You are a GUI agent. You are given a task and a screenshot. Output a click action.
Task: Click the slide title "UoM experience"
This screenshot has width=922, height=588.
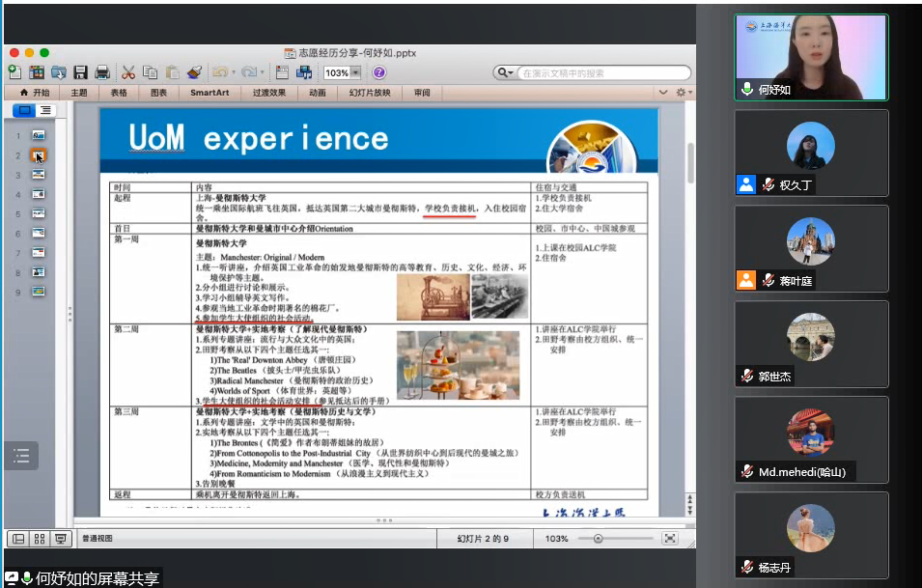click(259, 139)
